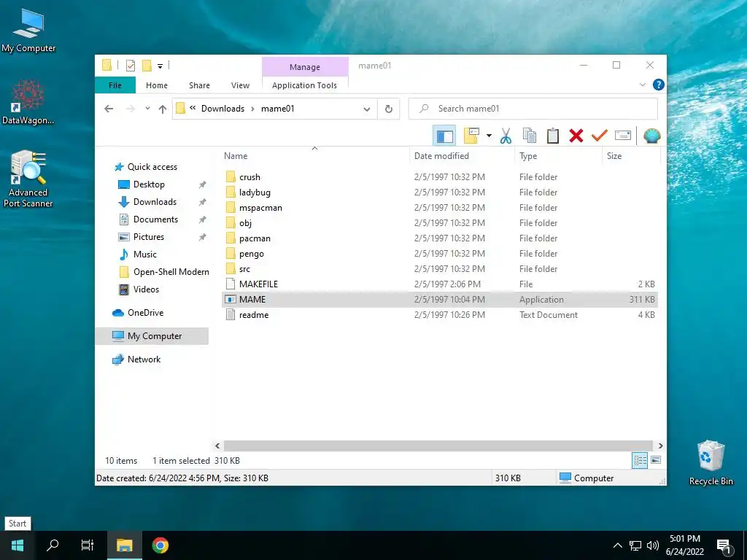Select the MAME application file

point(440,300)
